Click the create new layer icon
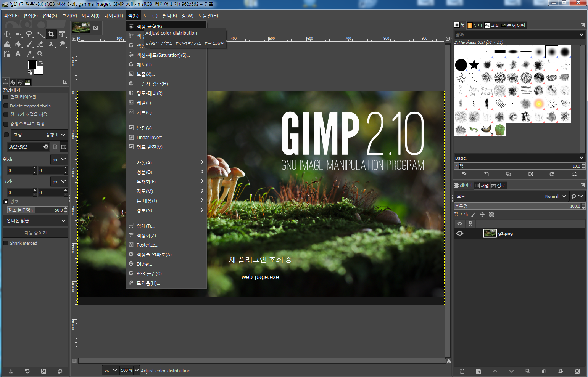Viewport: 588px width, 377px height. coord(462,371)
